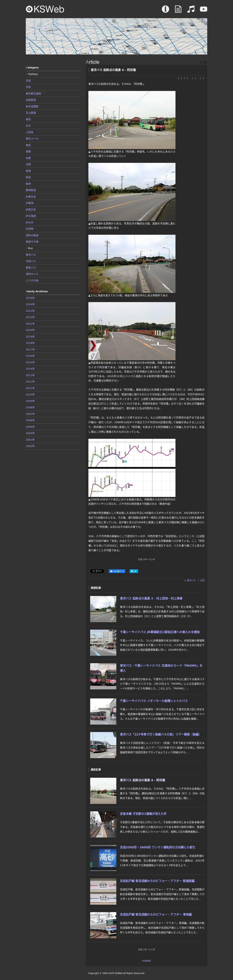This screenshot has height=980, width=233.
Task: Open the 新京成電鉄 category
Action: coord(32,107)
